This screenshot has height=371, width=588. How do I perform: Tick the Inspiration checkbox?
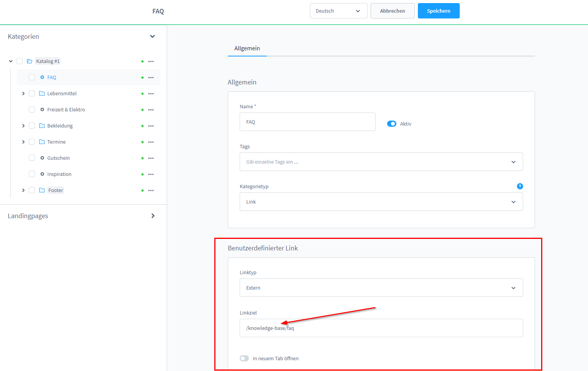coord(32,174)
